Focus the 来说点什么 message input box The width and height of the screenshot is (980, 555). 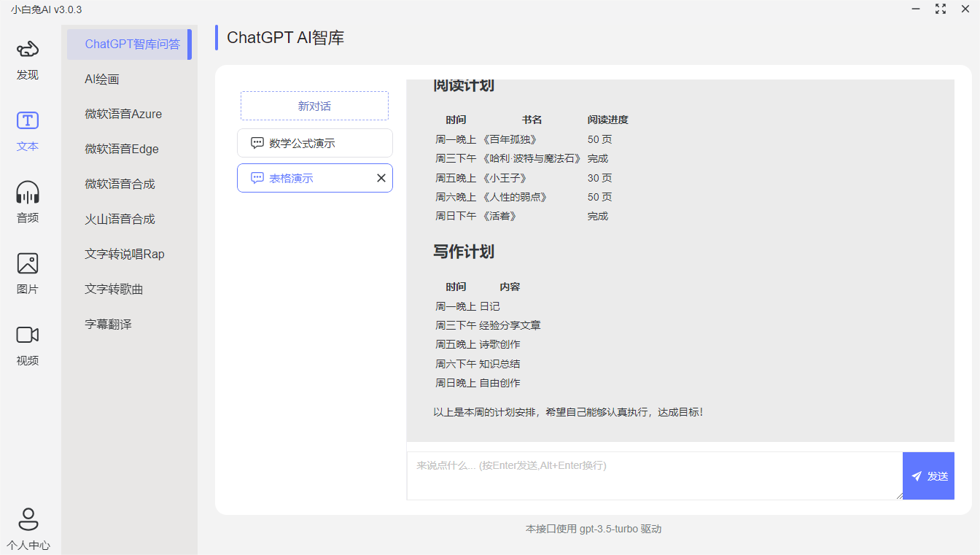(655, 476)
